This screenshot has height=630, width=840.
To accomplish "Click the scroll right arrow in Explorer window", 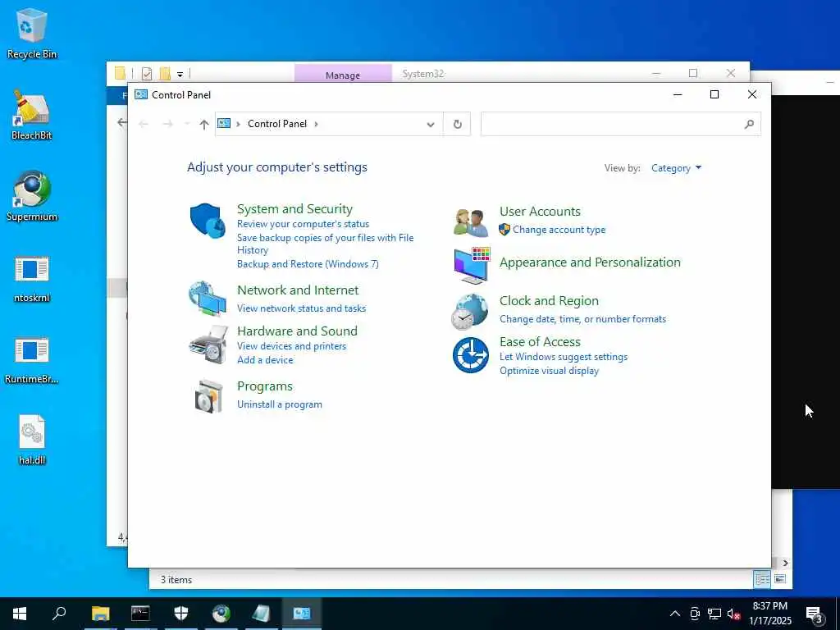I will [785, 563].
